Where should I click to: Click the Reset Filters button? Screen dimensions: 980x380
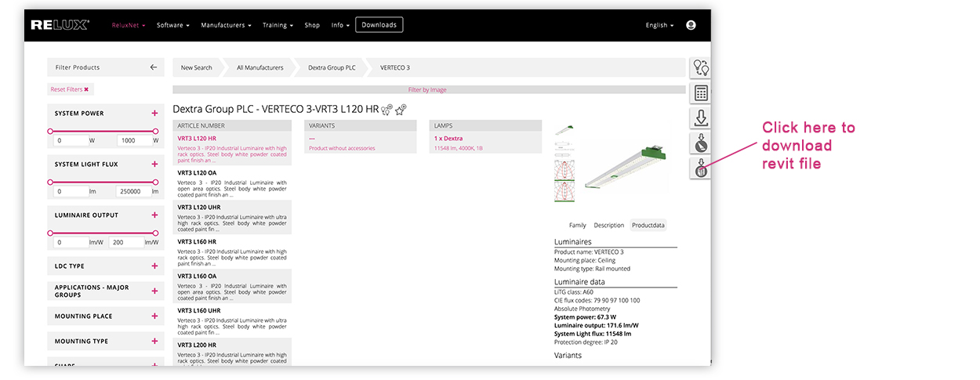coord(70,89)
